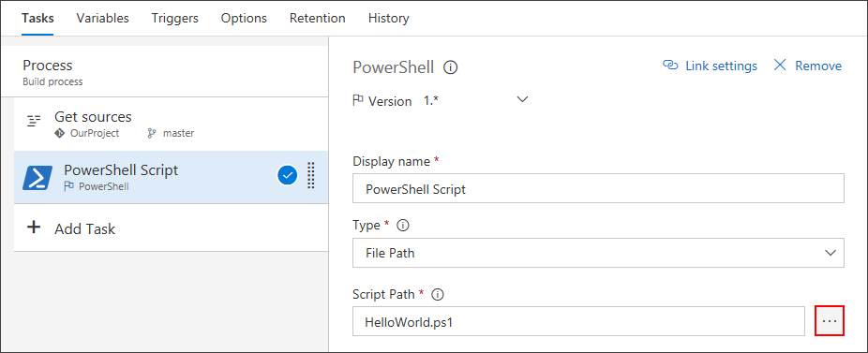868x353 pixels.
Task: Open the Version 1.* dropdown
Action: click(476, 101)
